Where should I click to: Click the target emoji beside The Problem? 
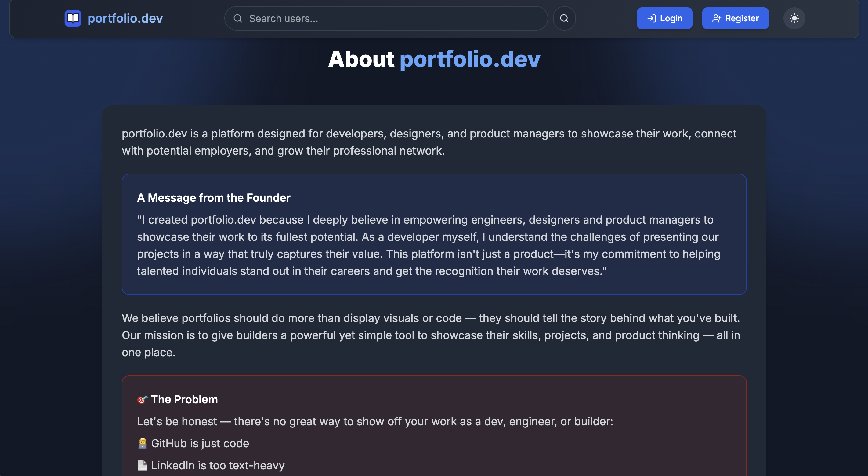coord(142,399)
